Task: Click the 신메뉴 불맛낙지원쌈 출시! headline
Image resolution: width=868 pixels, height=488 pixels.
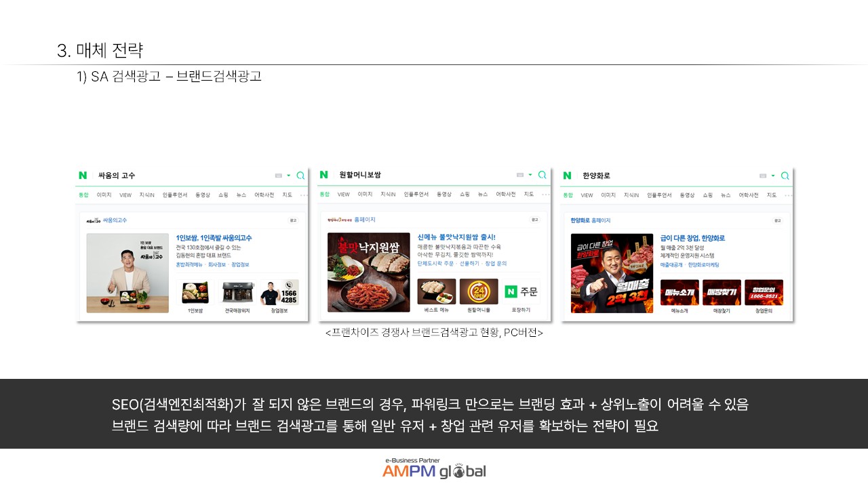Action: point(456,237)
